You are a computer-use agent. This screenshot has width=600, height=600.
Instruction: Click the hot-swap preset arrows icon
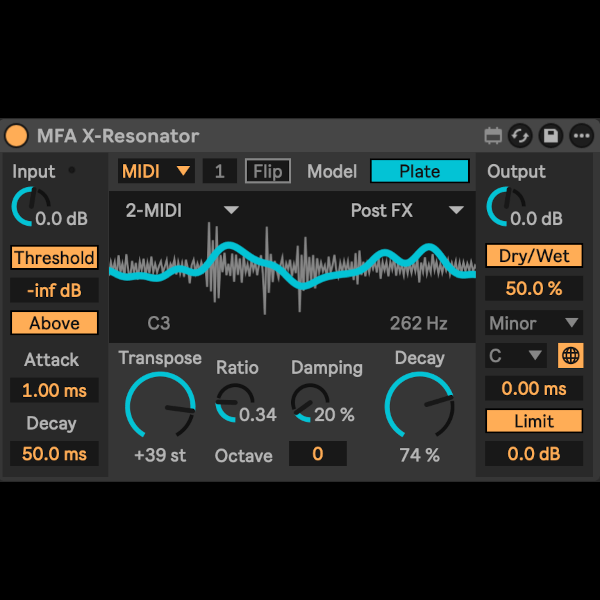pos(520,136)
